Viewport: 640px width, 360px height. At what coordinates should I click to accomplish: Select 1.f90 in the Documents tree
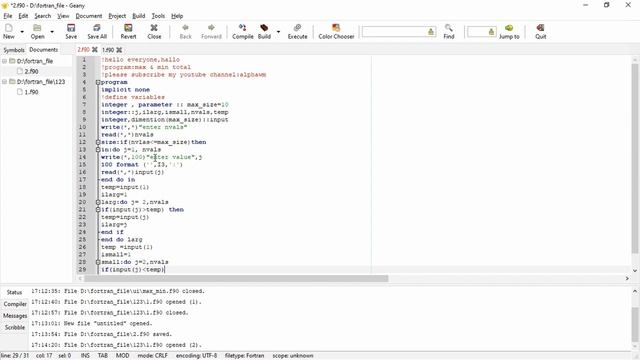tap(31, 92)
